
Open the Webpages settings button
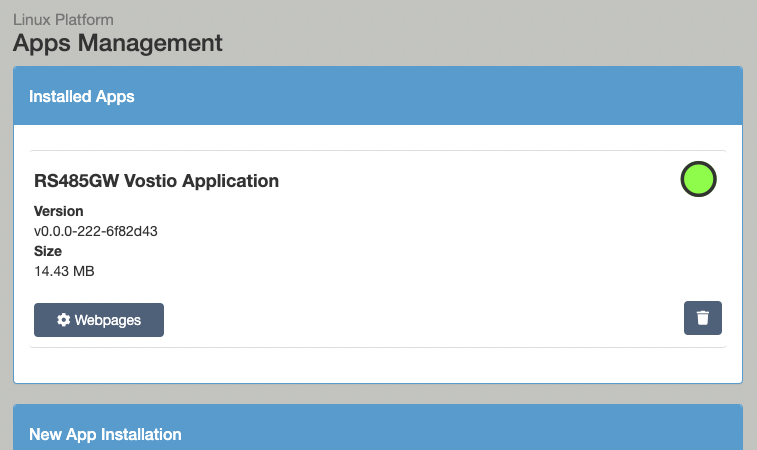point(99,320)
